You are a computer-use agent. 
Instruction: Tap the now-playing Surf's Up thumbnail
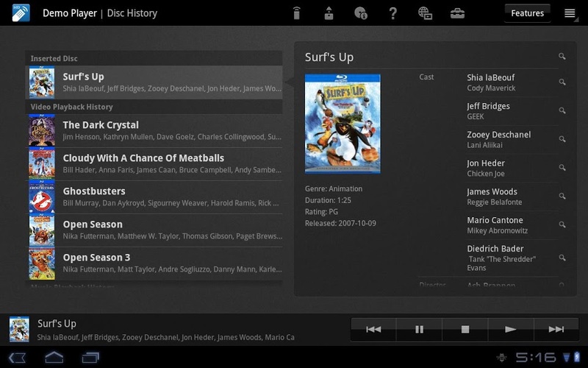coord(19,329)
